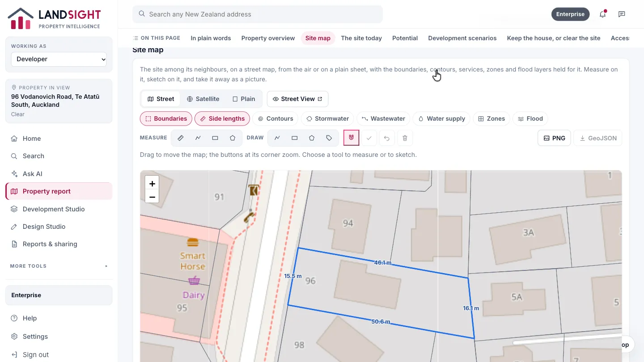Zoom in on the map
The width and height of the screenshot is (644, 362).
[x=152, y=184]
